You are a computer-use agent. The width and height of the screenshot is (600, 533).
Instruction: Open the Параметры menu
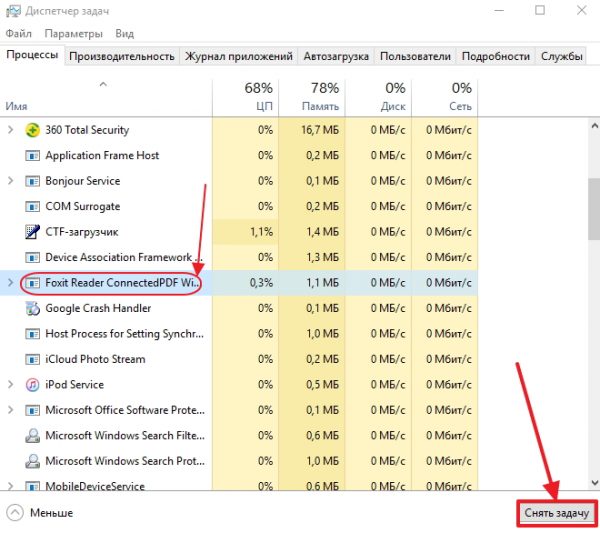coord(72,33)
